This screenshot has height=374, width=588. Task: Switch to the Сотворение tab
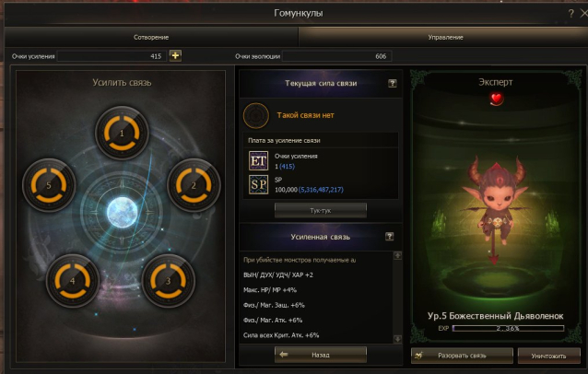coord(151,37)
